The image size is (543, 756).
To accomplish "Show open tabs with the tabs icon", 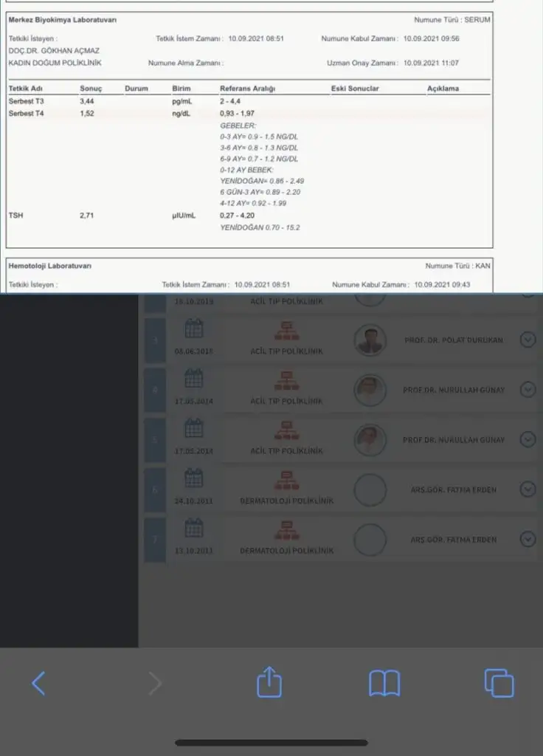I will point(499,683).
